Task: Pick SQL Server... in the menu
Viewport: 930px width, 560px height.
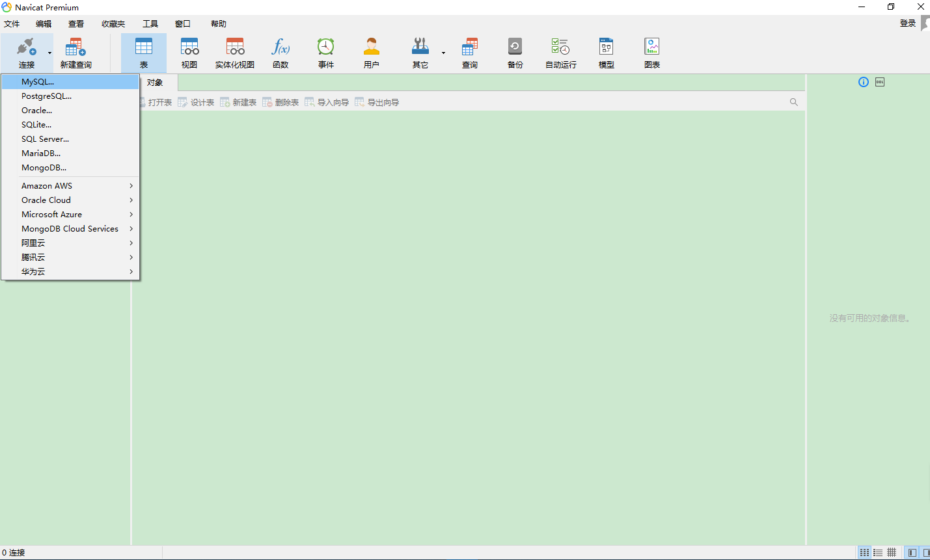Action: pyautogui.click(x=70, y=139)
